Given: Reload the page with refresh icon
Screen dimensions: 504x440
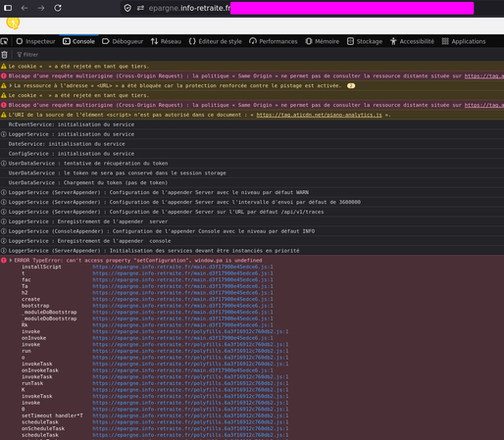Looking at the screenshot, I should [x=58, y=8].
